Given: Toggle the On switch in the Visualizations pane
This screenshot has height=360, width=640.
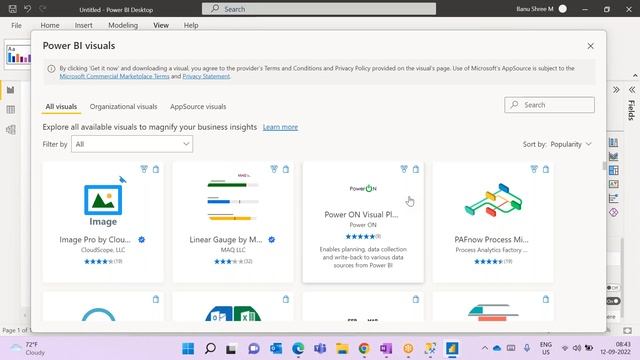Looking at the screenshot, I should 613,301.
